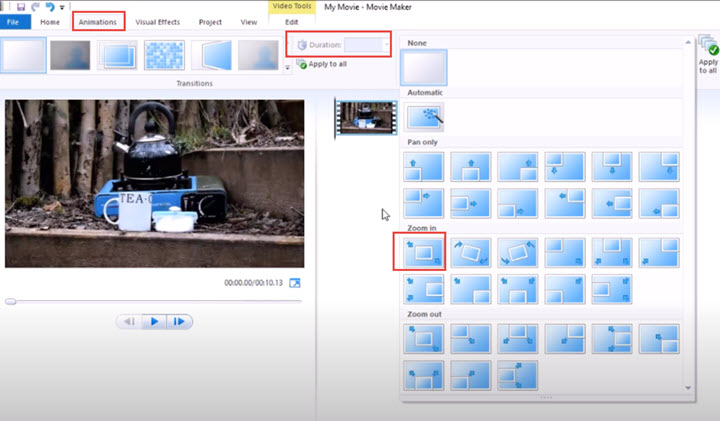This screenshot has width=720, height=421.
Task: Switch to the Animations tab
Action: tap(97, 22)
